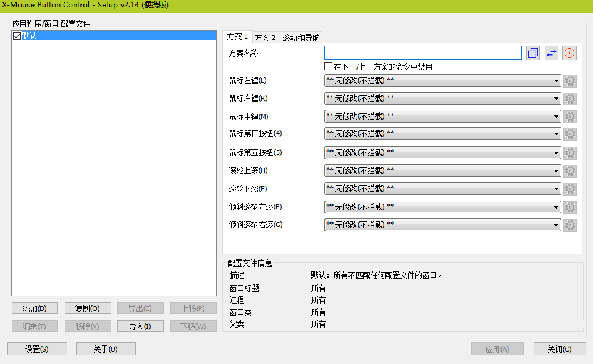The image size is (593, 364).
Task: Switch to the 方案 2 tab
Action: point(266,38)
